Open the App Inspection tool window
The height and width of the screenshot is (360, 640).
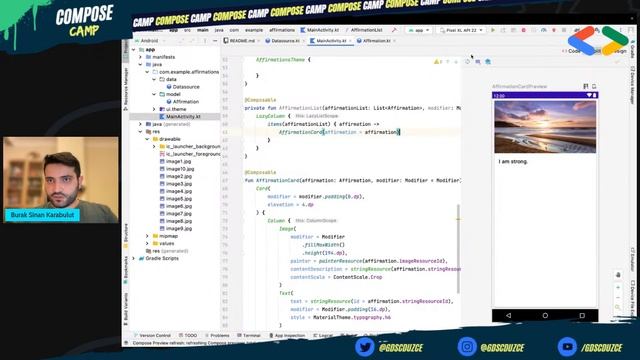click(x=287, y=335)
